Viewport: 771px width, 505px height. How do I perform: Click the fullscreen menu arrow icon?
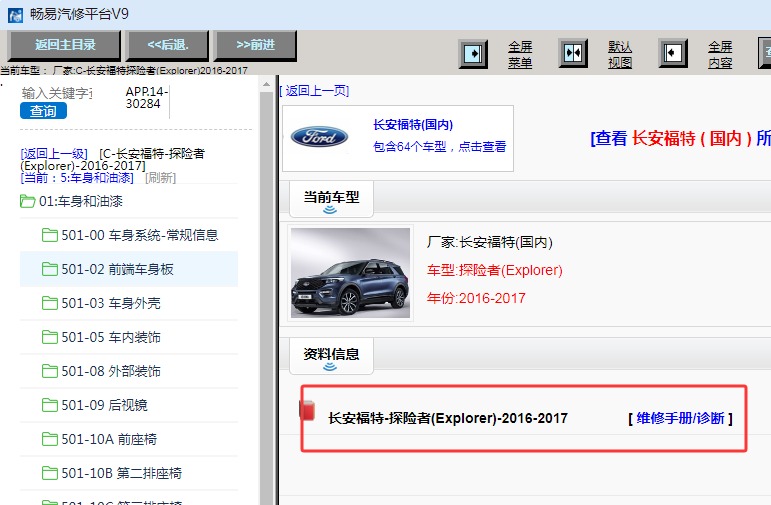coord(473,54)
